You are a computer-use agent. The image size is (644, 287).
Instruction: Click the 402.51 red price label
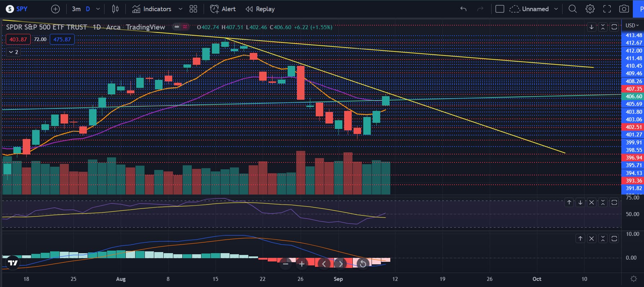[634, 127]
